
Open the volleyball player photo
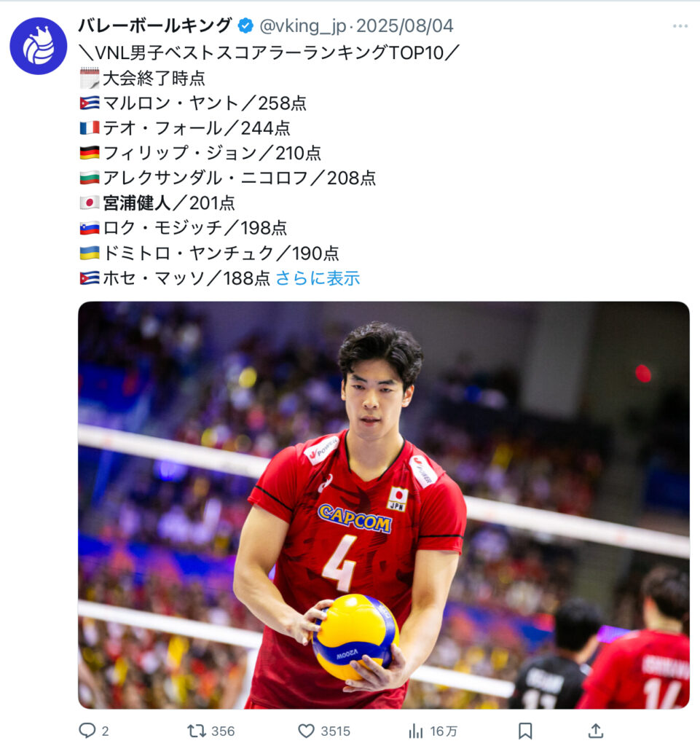click(384, 505)
